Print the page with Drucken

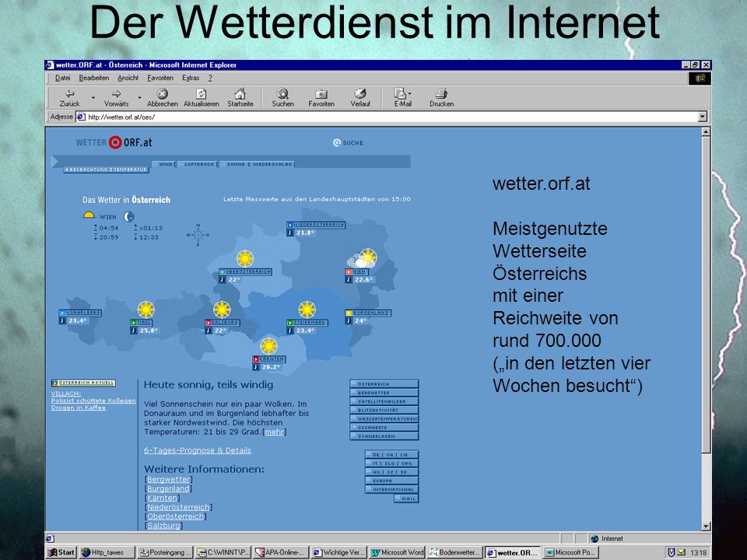tap(442, 98)
